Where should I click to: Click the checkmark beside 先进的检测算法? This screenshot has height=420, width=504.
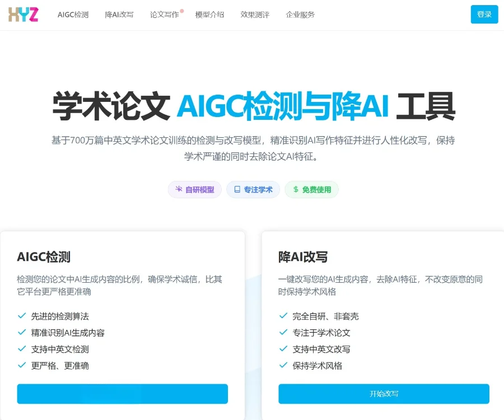tap(22, 316)
